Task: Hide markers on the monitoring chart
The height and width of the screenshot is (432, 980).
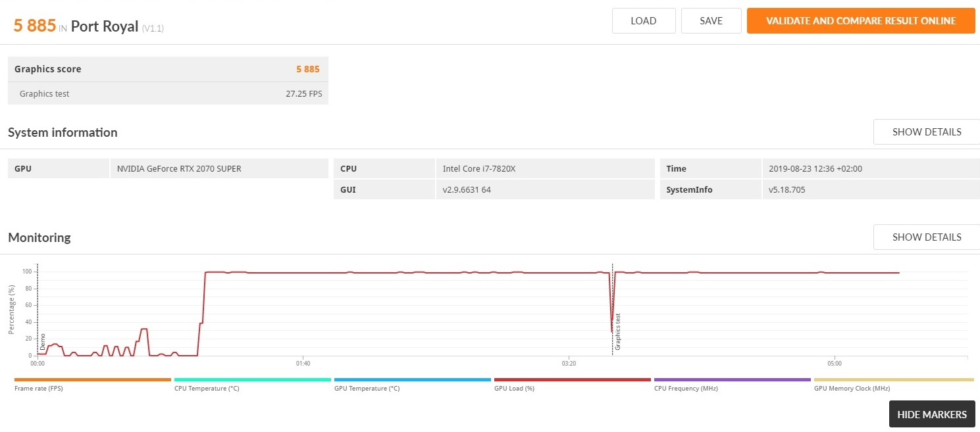Action: 932,414
